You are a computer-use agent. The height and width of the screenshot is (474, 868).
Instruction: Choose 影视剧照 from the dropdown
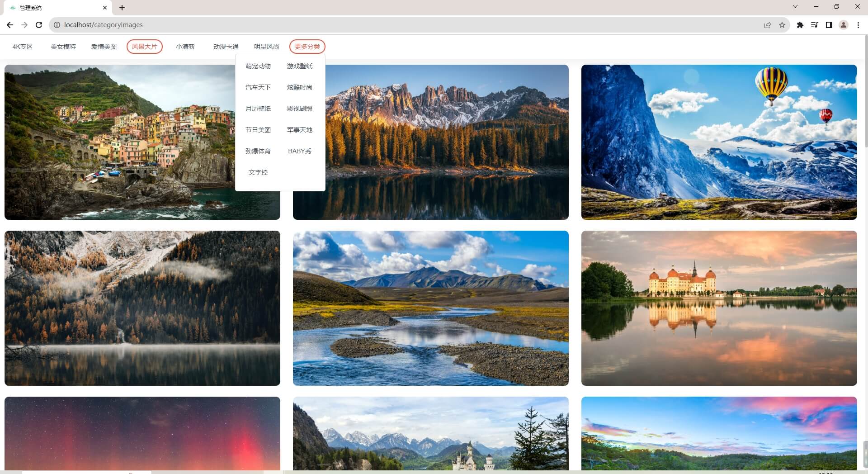300,109
